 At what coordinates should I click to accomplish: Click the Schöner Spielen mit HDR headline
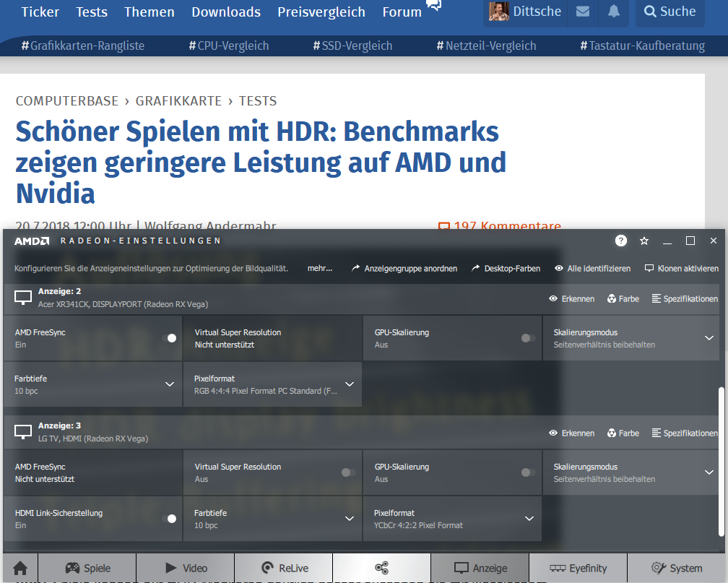[261, 162]
